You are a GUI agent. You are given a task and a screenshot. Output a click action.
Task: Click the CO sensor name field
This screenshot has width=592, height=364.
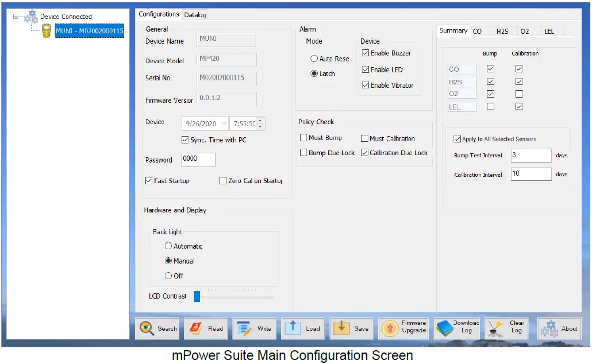coord(462,69)
